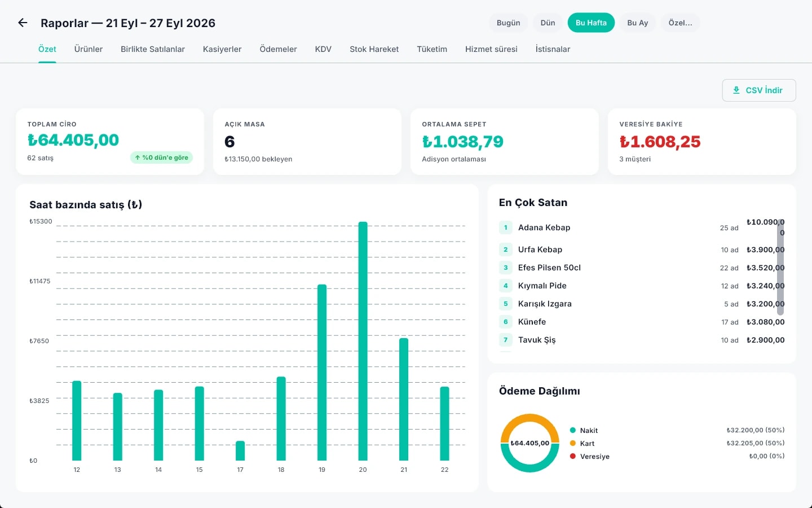Click the bar for hour 20

(x=363, y=341)
